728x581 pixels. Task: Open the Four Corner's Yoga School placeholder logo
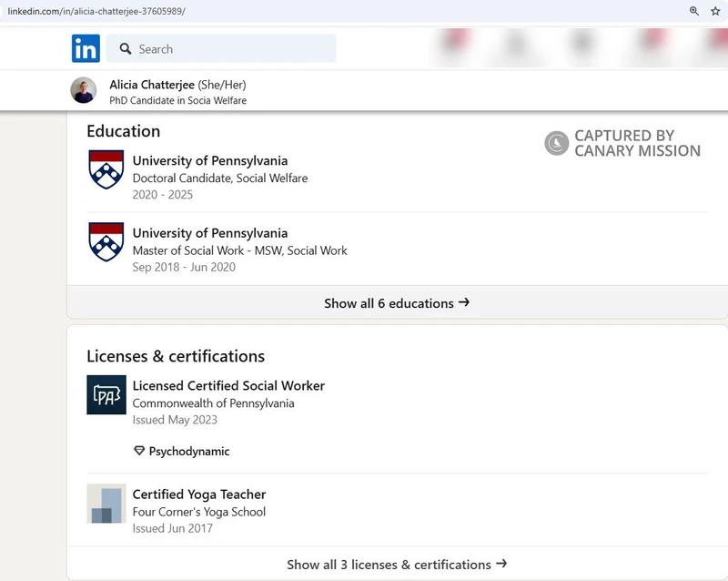click(x=106, y=504)
